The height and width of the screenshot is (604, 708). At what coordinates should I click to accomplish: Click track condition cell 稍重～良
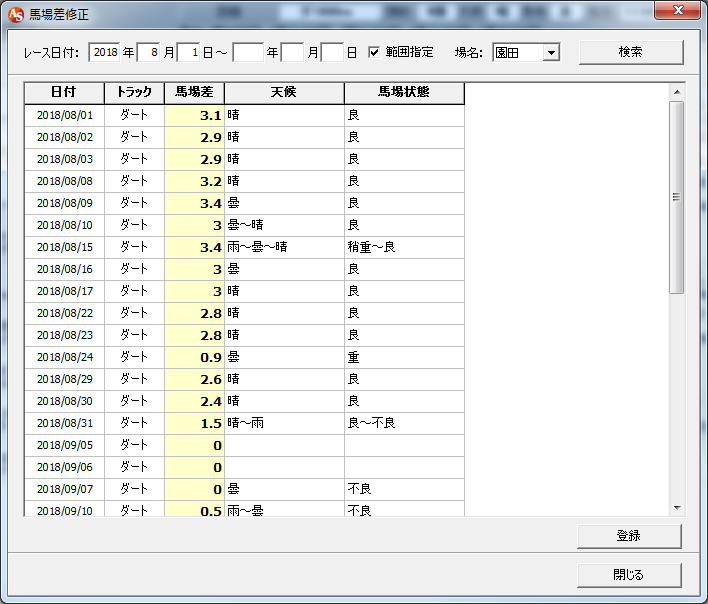click(404, 248)
